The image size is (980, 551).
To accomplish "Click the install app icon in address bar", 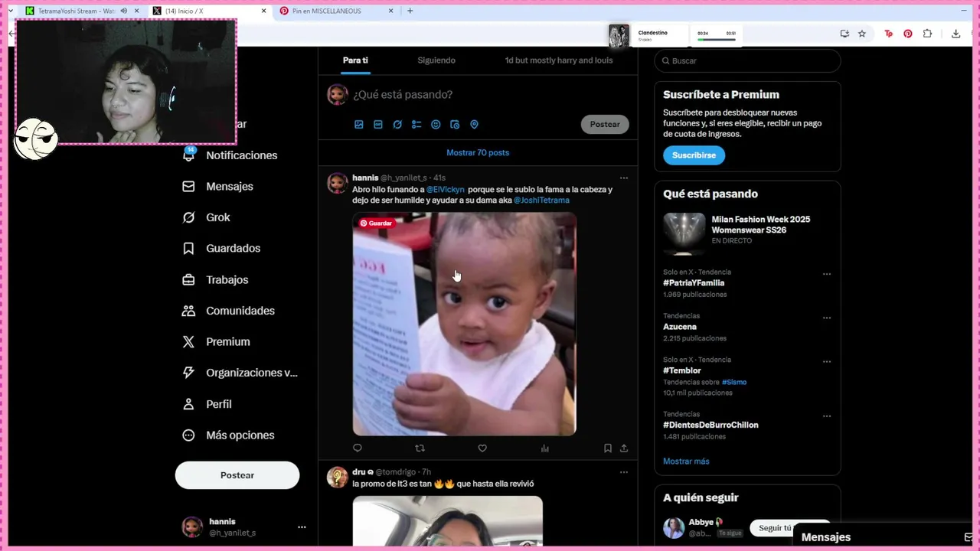I will point(844,34).
